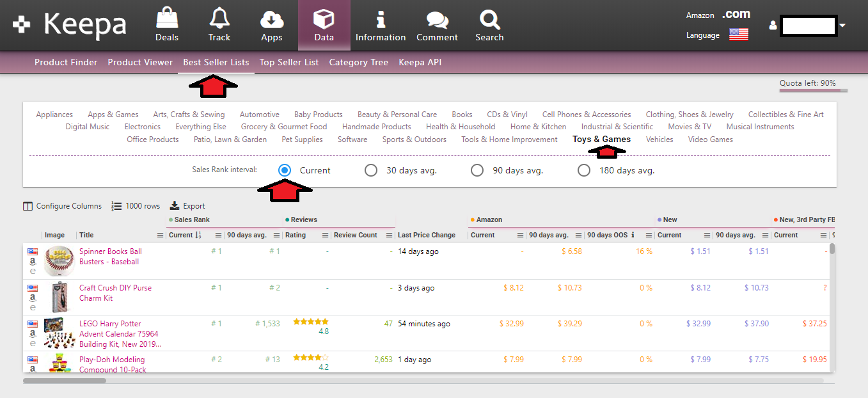Image resolution: width=868 pixels, height=398 pixels.
Task: Click Amazon 'a' icon in Spinner Books row
Action: 33,262
